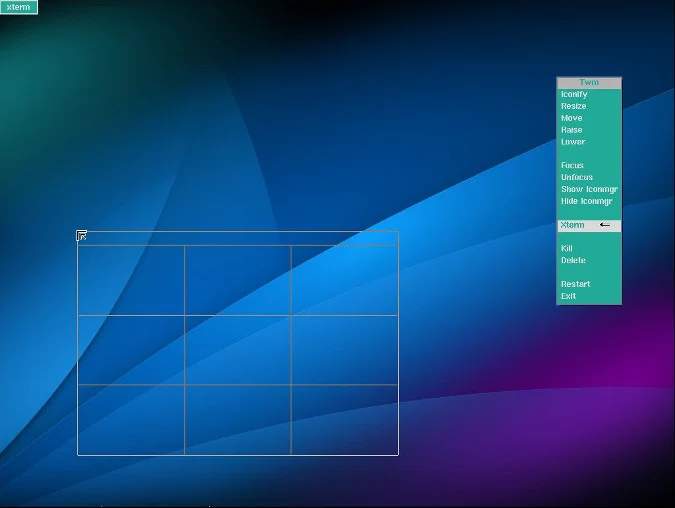Choose Iconify from the Twm menu

589,94
